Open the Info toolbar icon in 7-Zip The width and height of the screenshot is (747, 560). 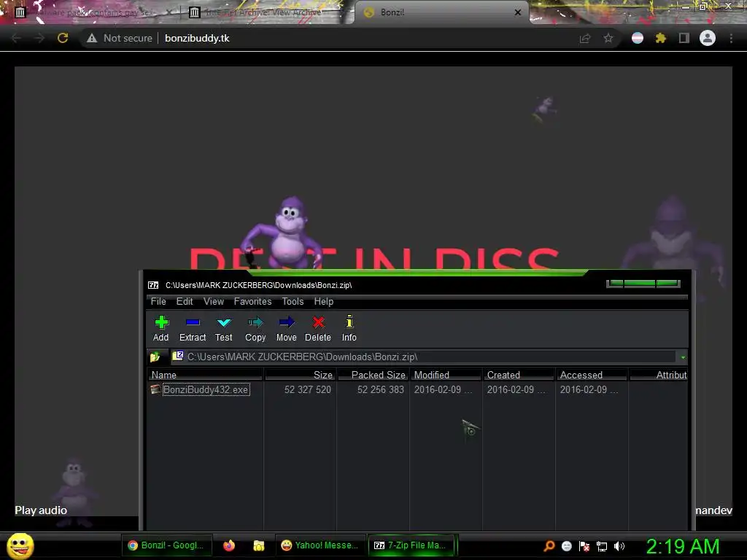[349, 329]
